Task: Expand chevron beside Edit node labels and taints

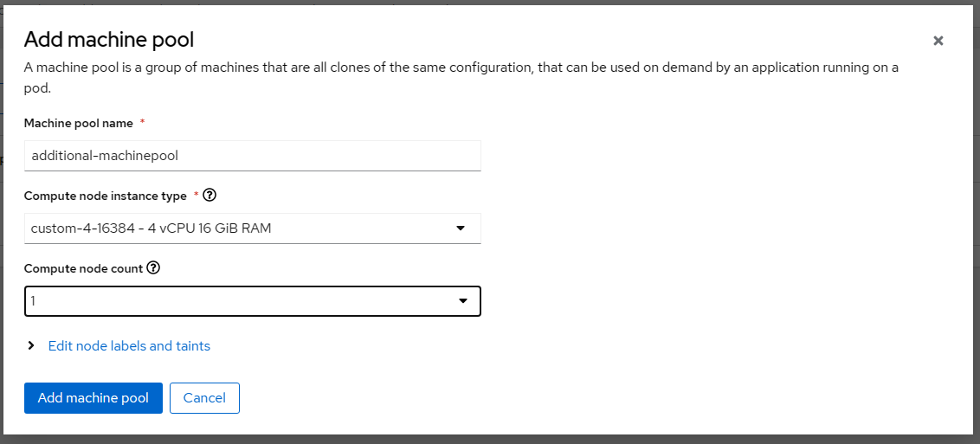Action: tap(32, 345)
